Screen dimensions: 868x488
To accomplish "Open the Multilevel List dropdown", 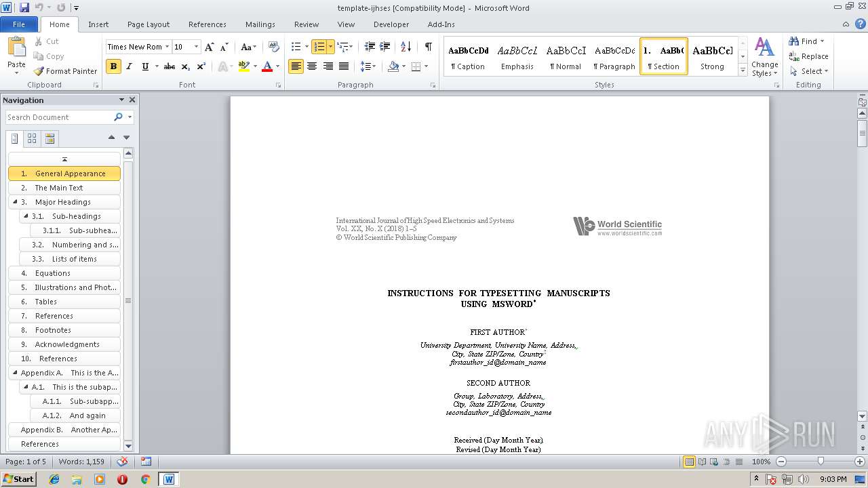I will [344, 47].
